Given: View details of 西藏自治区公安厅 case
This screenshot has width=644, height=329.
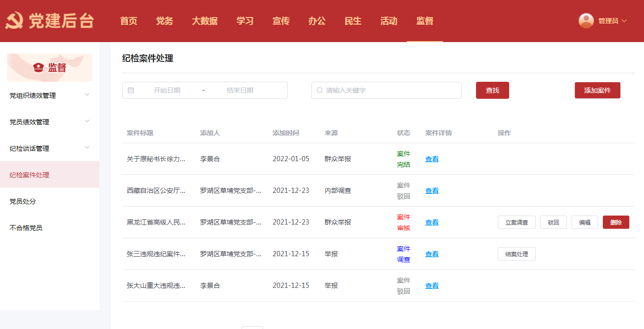Looking at the screenshot, I should tap(432, 190).
